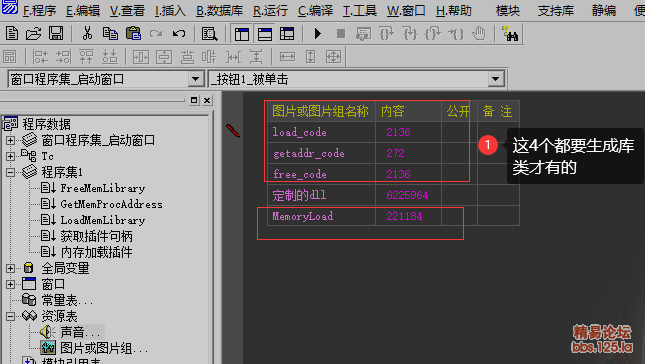Run the program with play icon
Screen dimensions: 645x364
[318, 33]
